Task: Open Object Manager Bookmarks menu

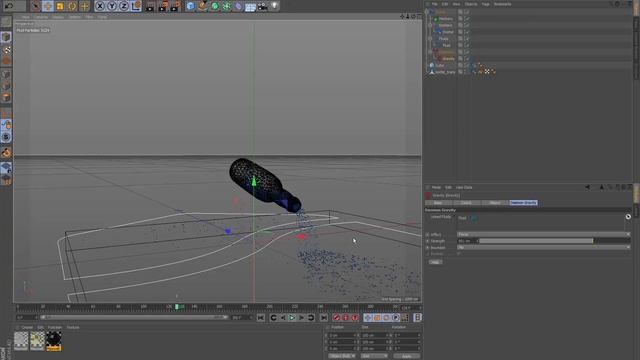Action: (502, 4)
